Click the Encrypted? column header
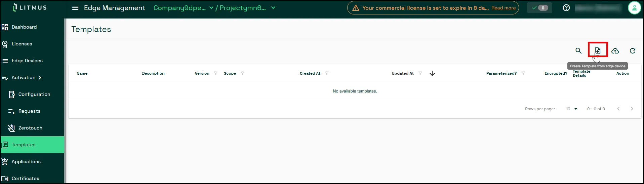This screenshot has width=644, height=184. coord(556,73)
